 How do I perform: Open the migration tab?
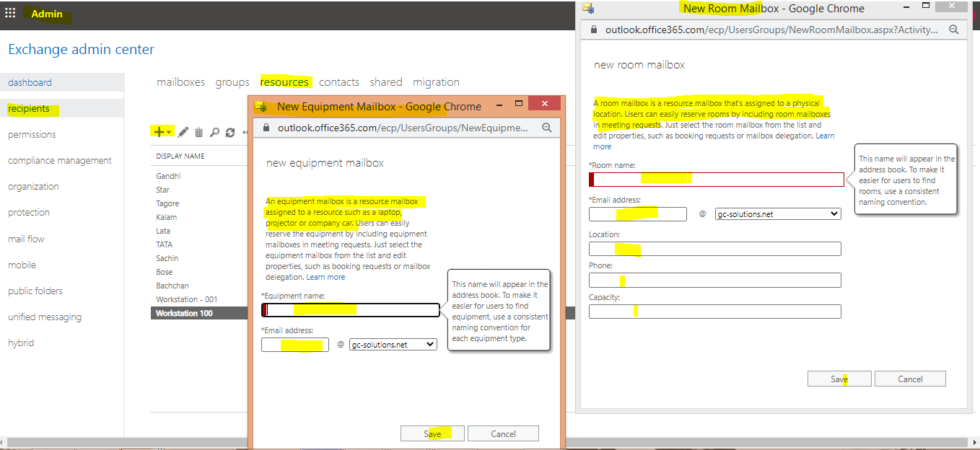coord(436,82)
